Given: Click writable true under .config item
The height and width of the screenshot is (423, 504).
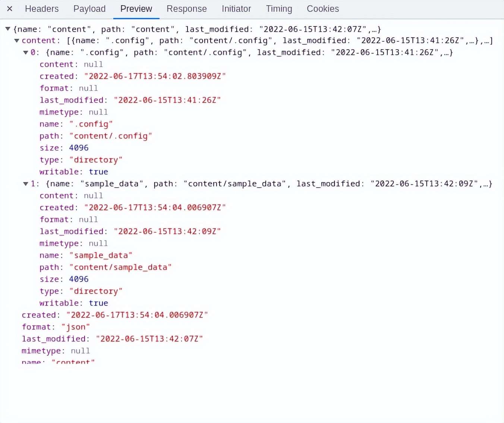Looking at the screenshot, I should click(74, 172).
